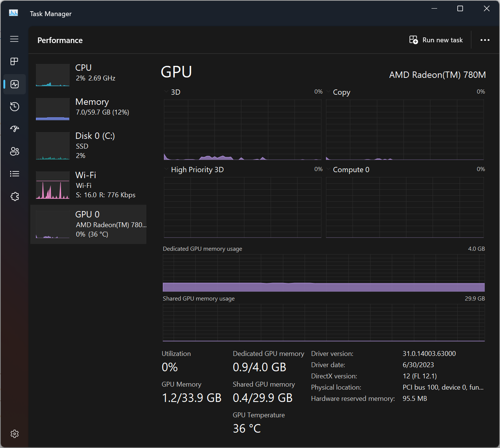Click the hardware reserved memory 95.5 MB value
This screenshot has width=500, height=448.
coord(415,399)
